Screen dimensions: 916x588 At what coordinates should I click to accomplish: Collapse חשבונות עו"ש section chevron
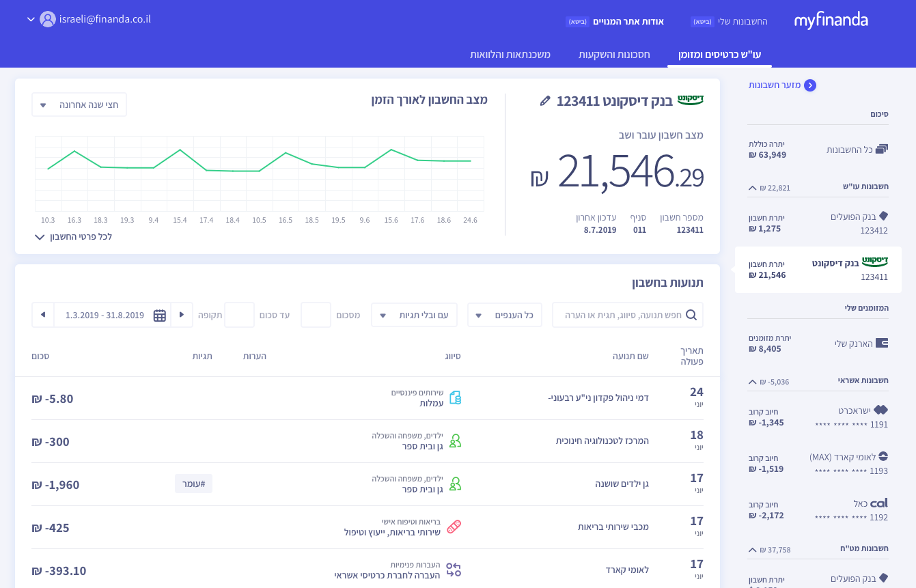coord(753,188)
